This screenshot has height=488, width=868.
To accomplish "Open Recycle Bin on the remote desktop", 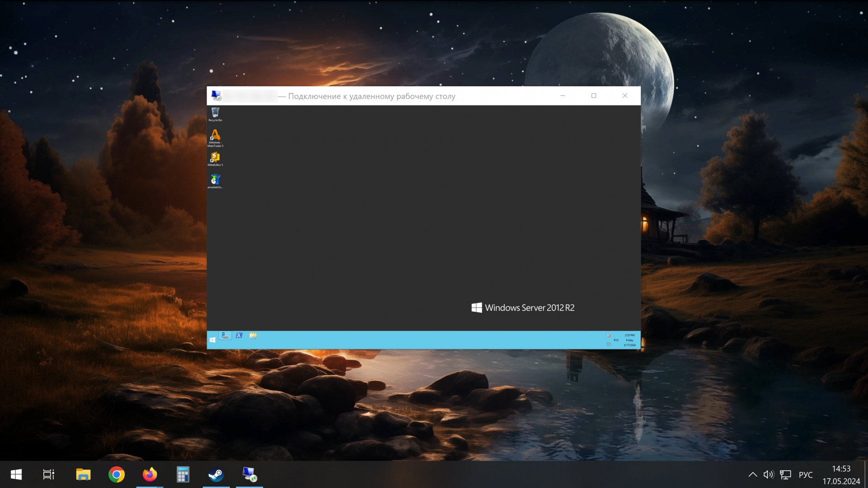I will pos(215,113).
